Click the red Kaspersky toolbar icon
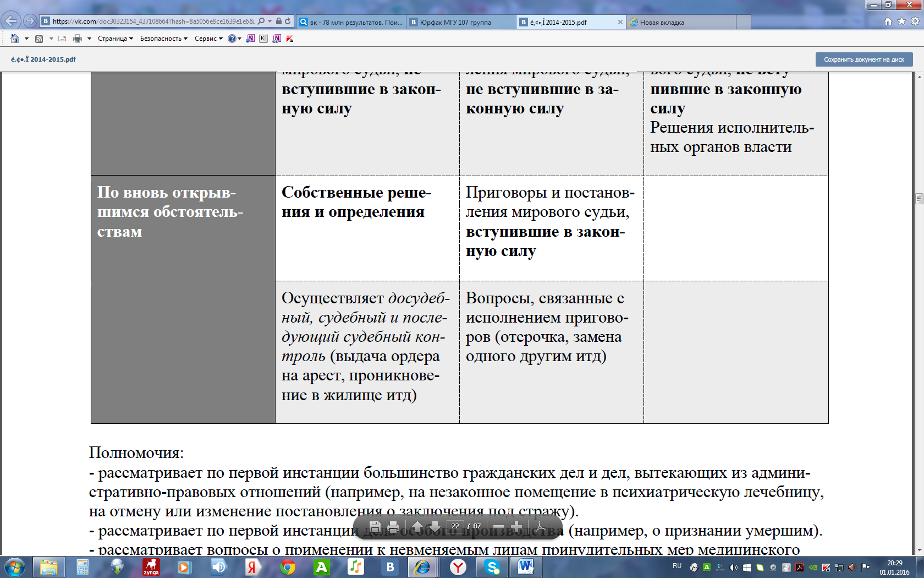924x578 pixels. pos(290,39)
